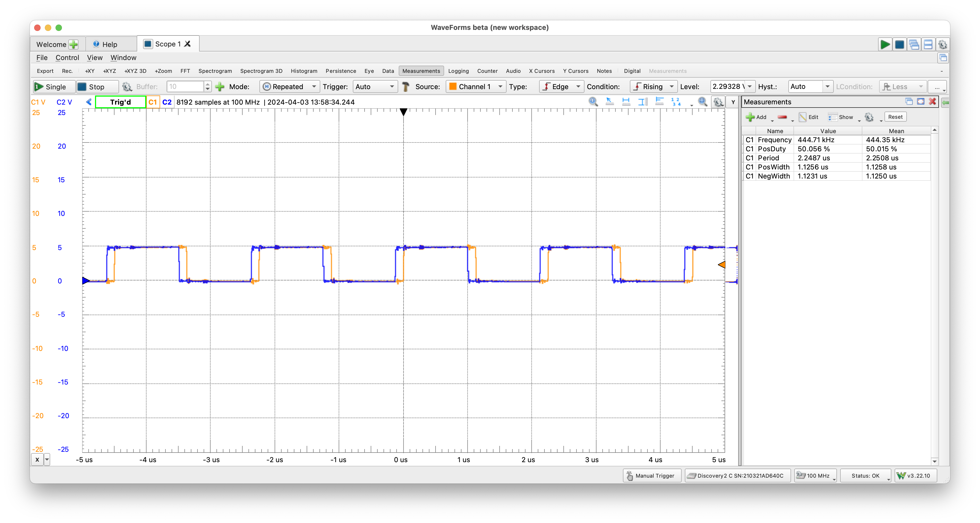The height and width of the screenshot is (523, 980).
Task: Toggle the Histogram view
Action: 304,71
